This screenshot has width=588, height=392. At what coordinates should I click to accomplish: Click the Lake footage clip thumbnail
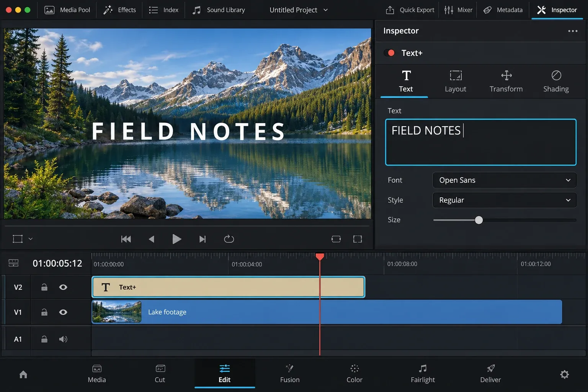coord(117,312)
